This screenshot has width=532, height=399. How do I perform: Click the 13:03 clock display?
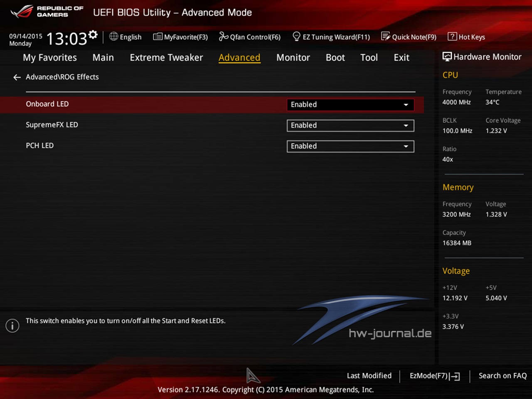[66, 39]
